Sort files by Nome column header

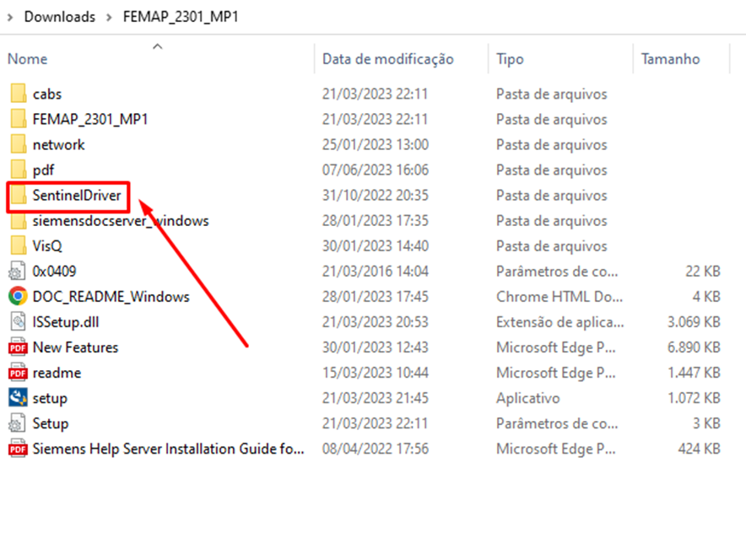[28, 59]
